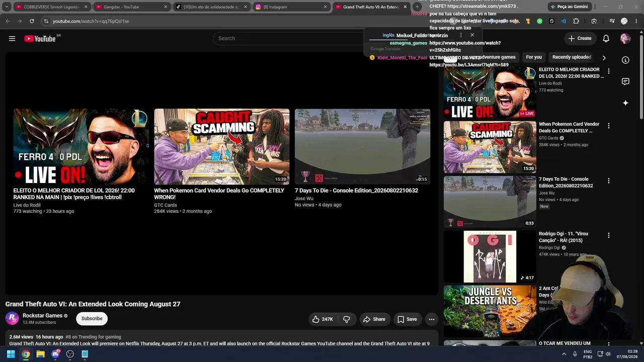The image size is (644, 362).
Task: Switch to the COBBLEVERSE Sinnoh Legends tab
Action: coord(51,7)
